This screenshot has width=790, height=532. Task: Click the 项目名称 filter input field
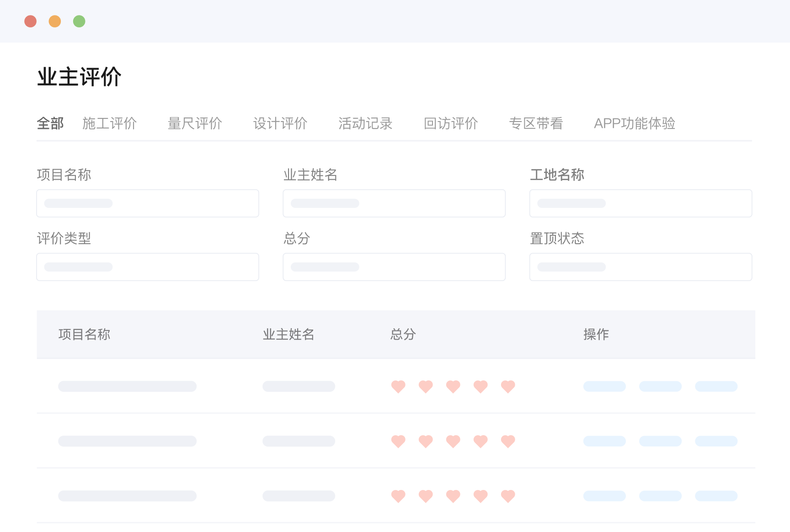148,203
